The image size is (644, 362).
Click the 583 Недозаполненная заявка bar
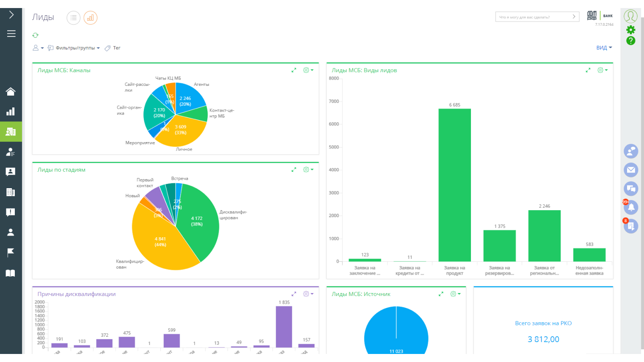(589, 255)
